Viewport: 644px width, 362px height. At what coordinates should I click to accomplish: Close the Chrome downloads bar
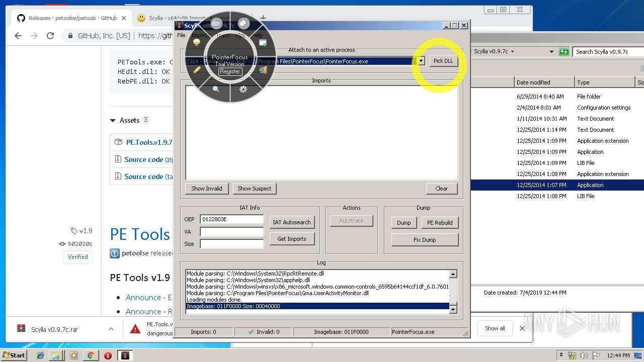click(522, 328)
